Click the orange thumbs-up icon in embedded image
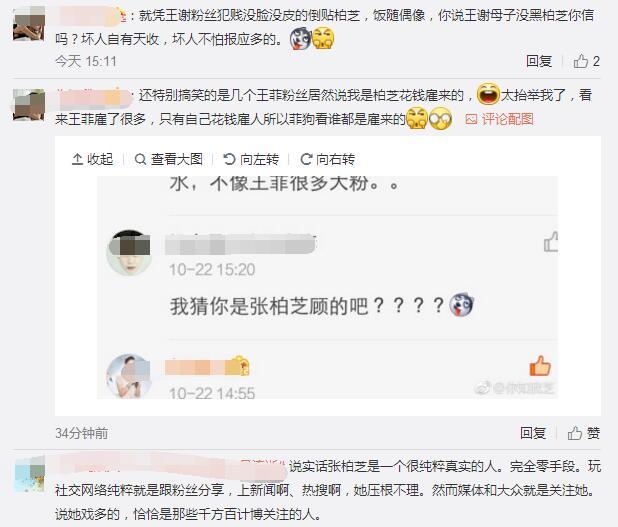 point(540,366)
